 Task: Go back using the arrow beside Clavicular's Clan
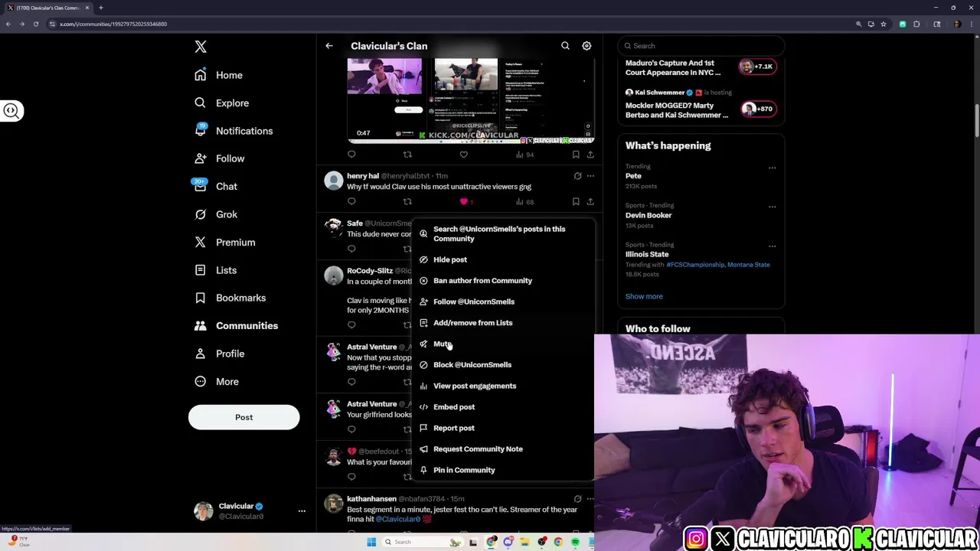pos(329,46)
